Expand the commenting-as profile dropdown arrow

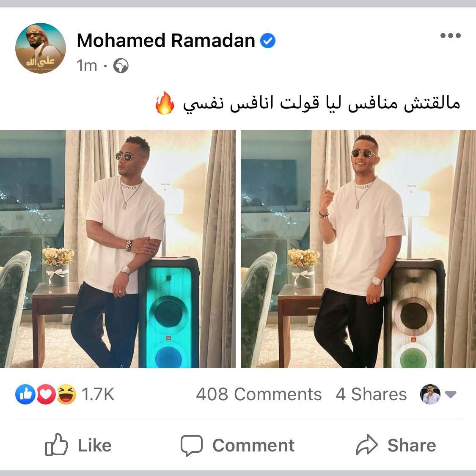coord(451,394)
